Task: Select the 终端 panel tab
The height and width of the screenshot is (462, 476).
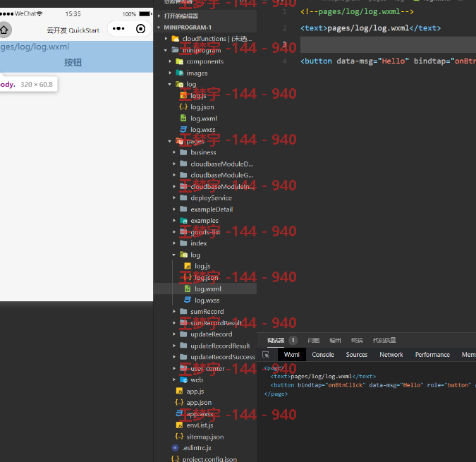Action: [x=357, y=340]
